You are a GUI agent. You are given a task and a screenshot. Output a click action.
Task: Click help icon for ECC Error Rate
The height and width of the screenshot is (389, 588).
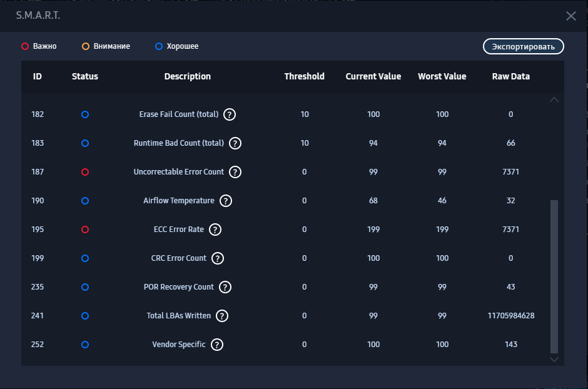215,230
